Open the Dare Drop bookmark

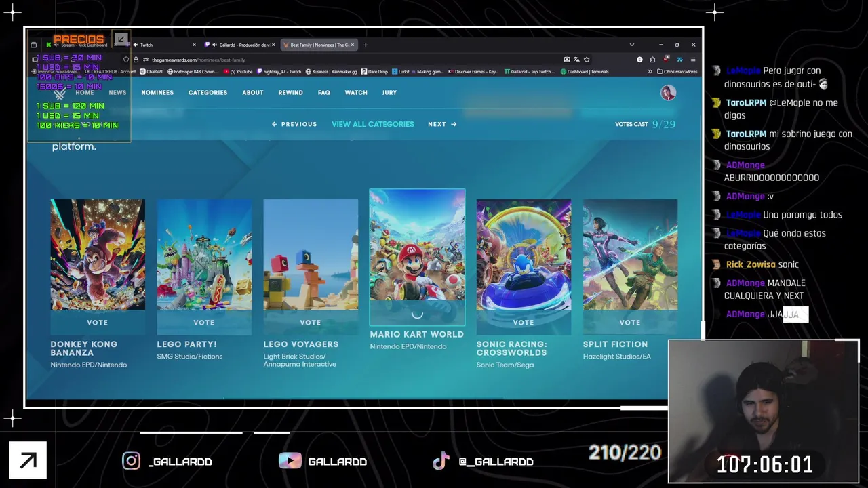pos(374,71)
